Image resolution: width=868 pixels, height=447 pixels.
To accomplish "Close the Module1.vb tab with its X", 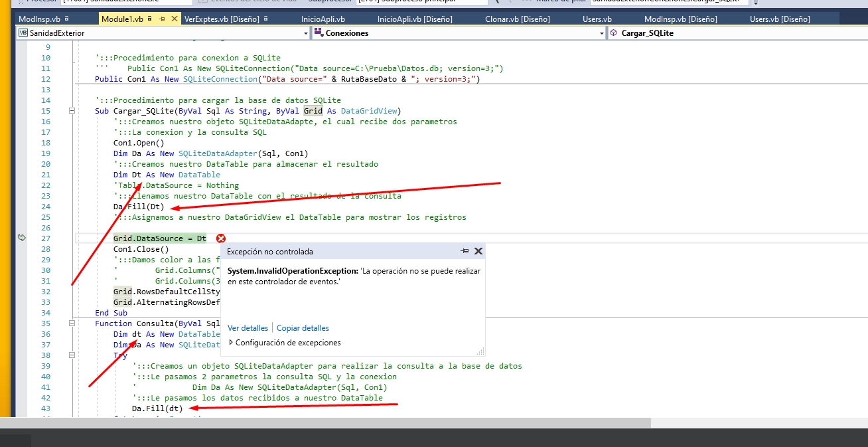I will 175,19.
